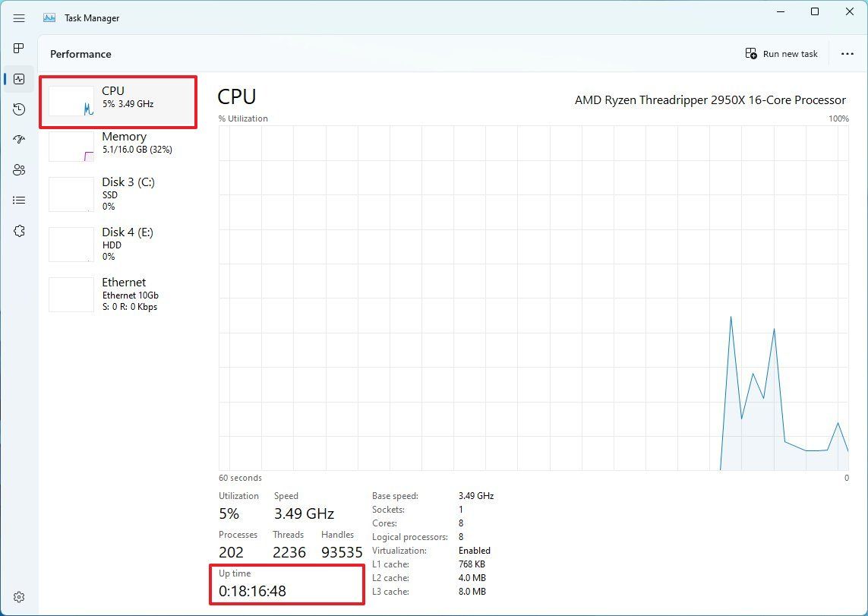The image size is (868, 616).
Task: Click the Performance page heading
Action: click(80, 54)
